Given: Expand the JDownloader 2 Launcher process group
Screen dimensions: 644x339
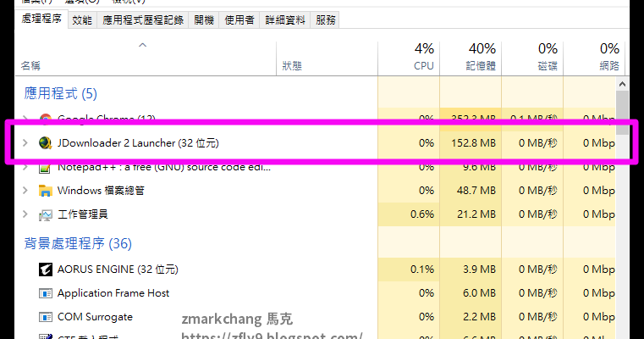Looking at the screenshot, I should click(x=25, y=142).
